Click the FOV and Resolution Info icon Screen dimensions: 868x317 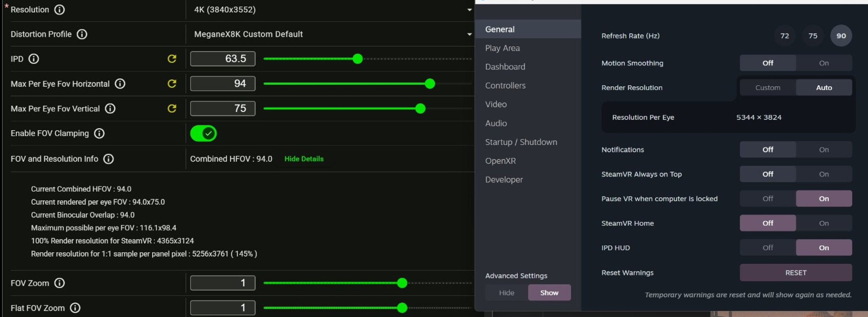coord(108,159)
